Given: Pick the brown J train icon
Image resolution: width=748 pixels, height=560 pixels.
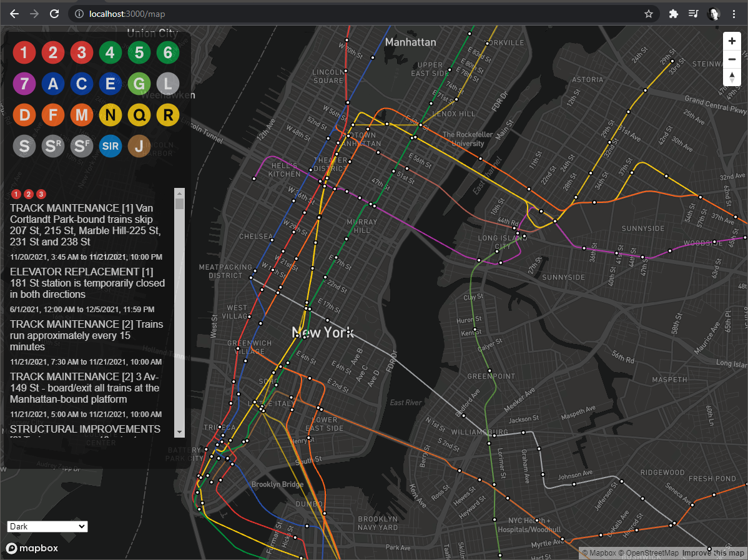Looking at the screenshot, I should point(139,146).
